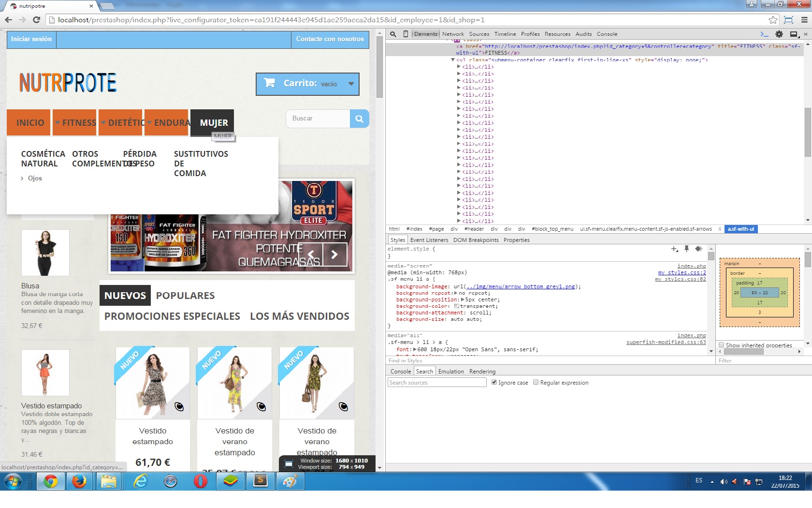Select #block_top_menu in the breadcrumb
This screenshot has width=812, height=508.
click(x=552, y=229)
